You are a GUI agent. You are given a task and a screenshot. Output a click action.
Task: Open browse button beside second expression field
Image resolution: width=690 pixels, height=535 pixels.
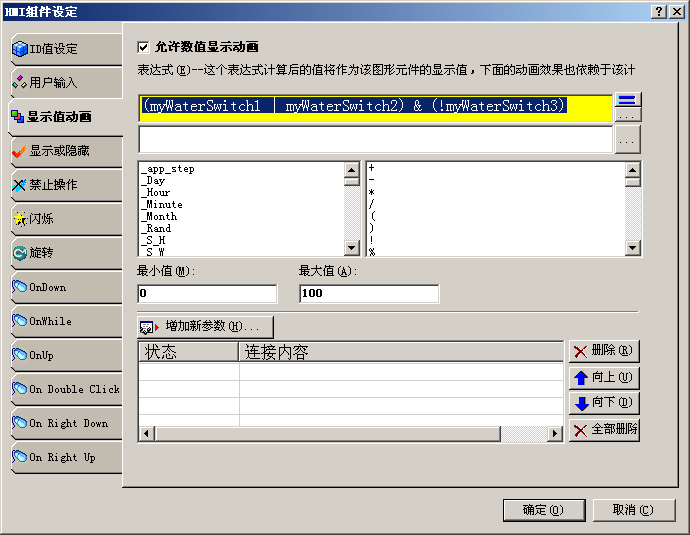(x=627, y=141)
